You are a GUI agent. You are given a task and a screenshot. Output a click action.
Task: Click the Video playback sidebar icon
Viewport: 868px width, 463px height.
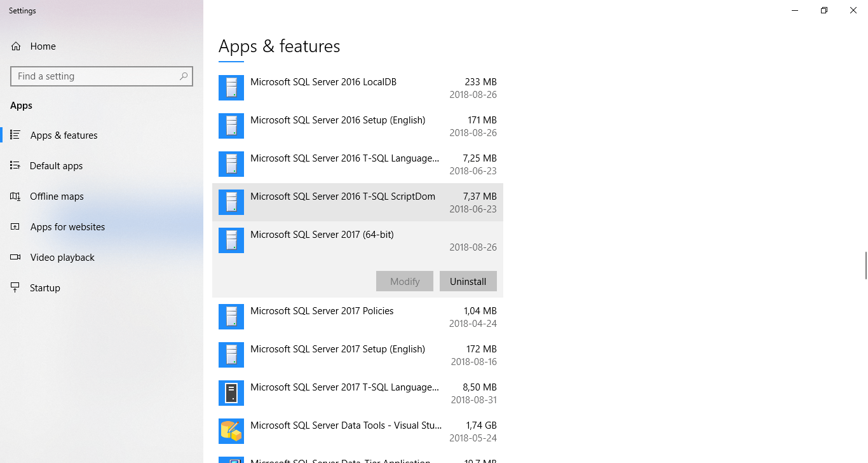tap(15, 257)
